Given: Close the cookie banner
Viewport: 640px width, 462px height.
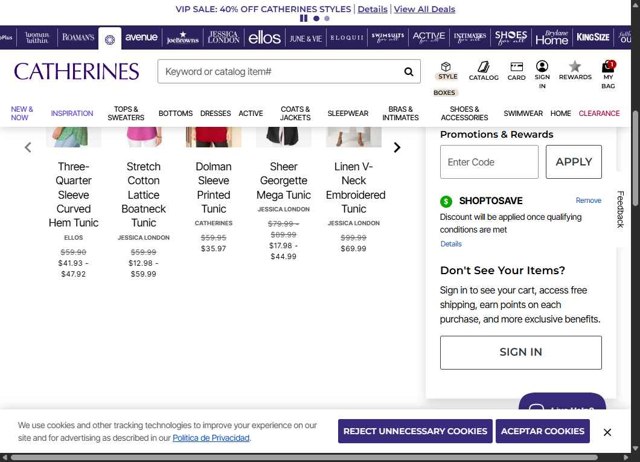Looking at the screenshot, I should coord(607,432).
